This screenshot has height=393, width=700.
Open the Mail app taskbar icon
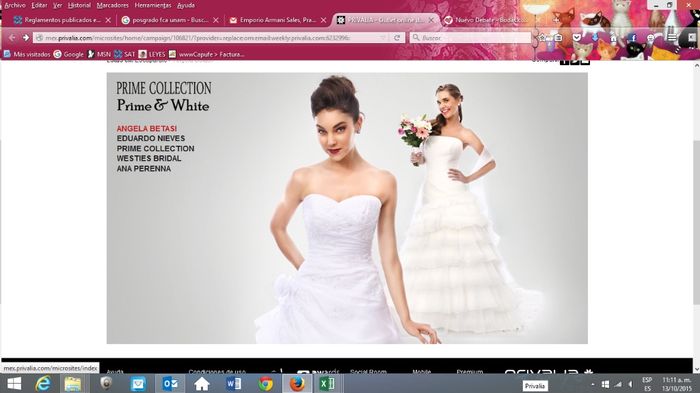[138, 384]
